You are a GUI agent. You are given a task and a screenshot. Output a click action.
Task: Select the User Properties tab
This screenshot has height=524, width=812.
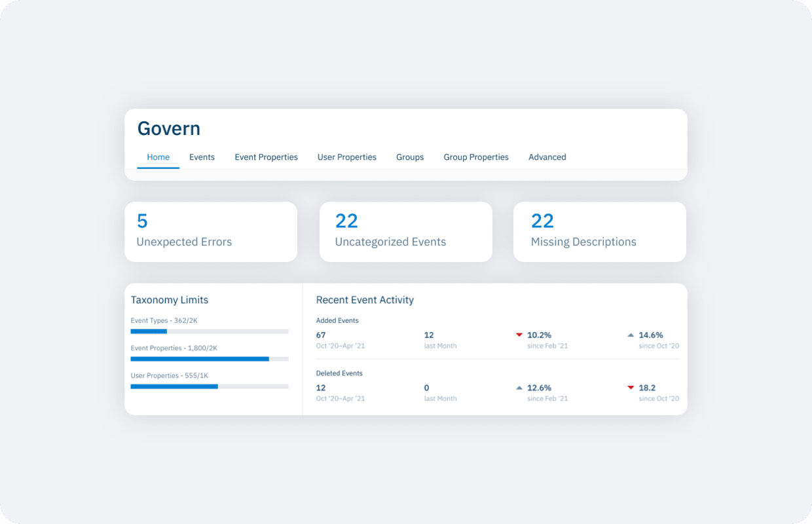(x=347, y=157)
